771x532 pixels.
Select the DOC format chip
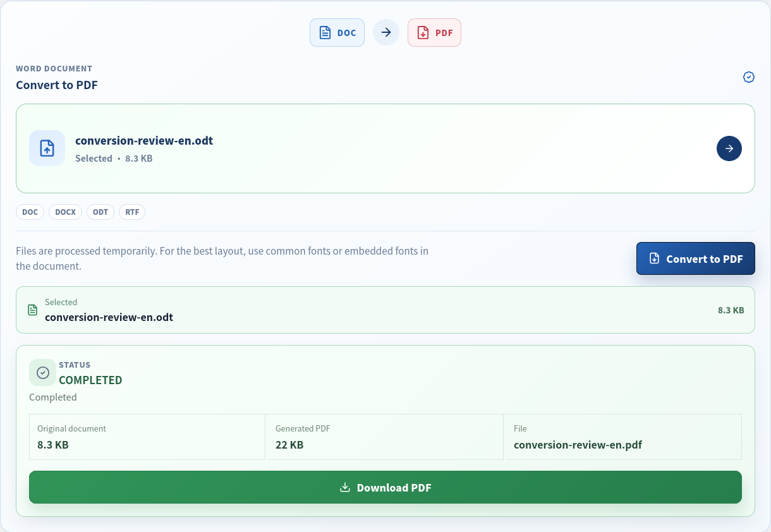pos(30,212)
